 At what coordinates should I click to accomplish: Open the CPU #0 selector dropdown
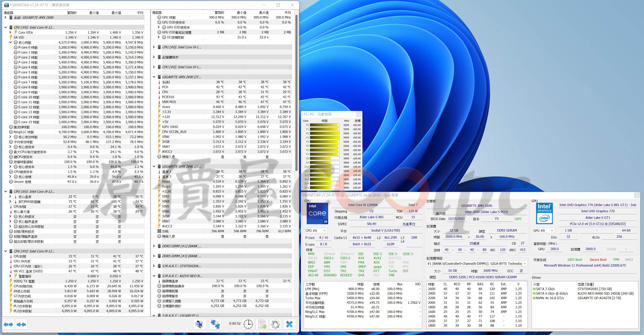[316, 231]
